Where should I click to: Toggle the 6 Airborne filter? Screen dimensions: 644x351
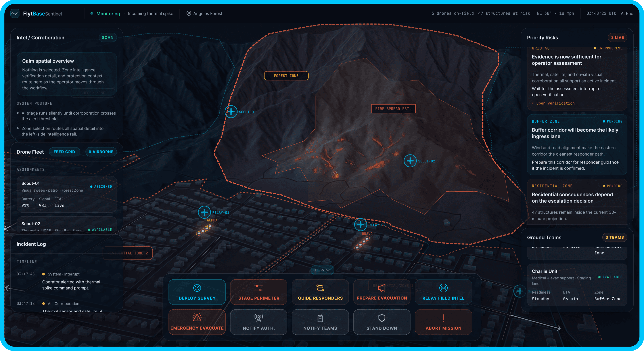point(101,152)
